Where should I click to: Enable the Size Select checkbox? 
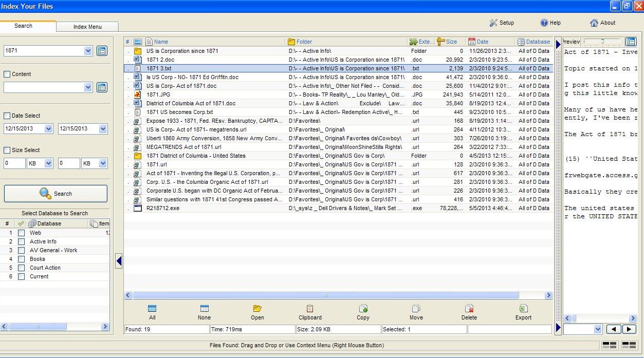click(7, 150)
